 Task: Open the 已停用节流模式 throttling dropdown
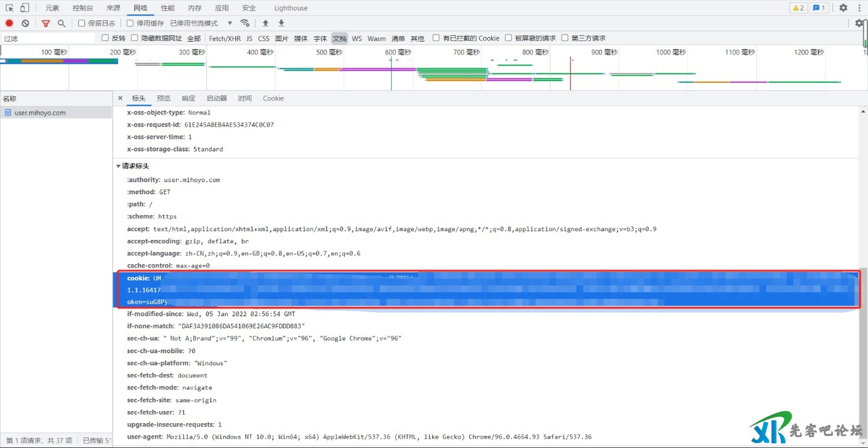201,23
